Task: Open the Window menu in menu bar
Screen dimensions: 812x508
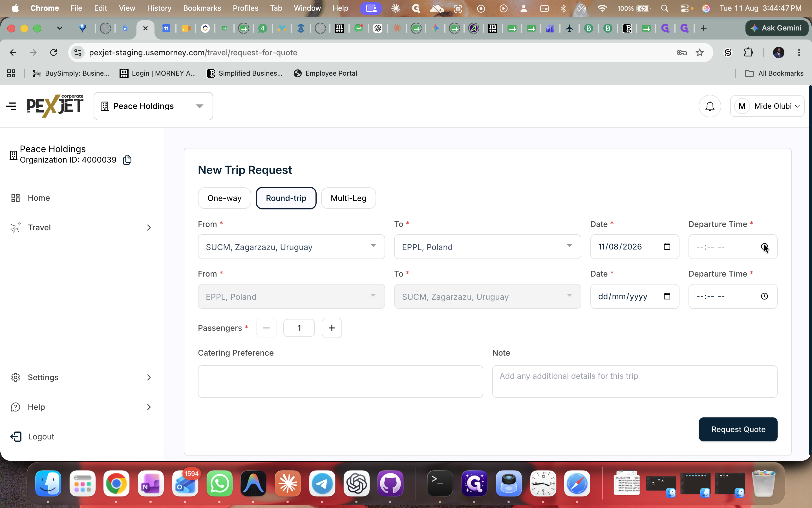Action: (307, 8)
